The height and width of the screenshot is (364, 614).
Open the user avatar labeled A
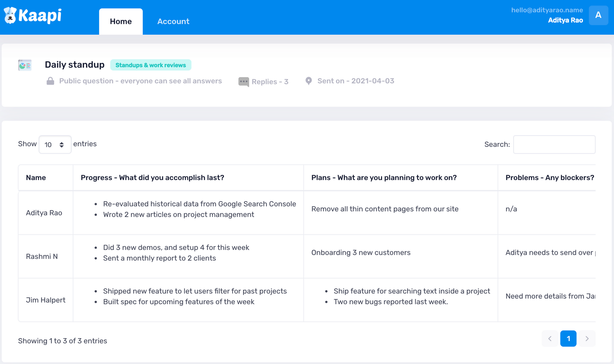pyautogui.click(x=598, y=15)
